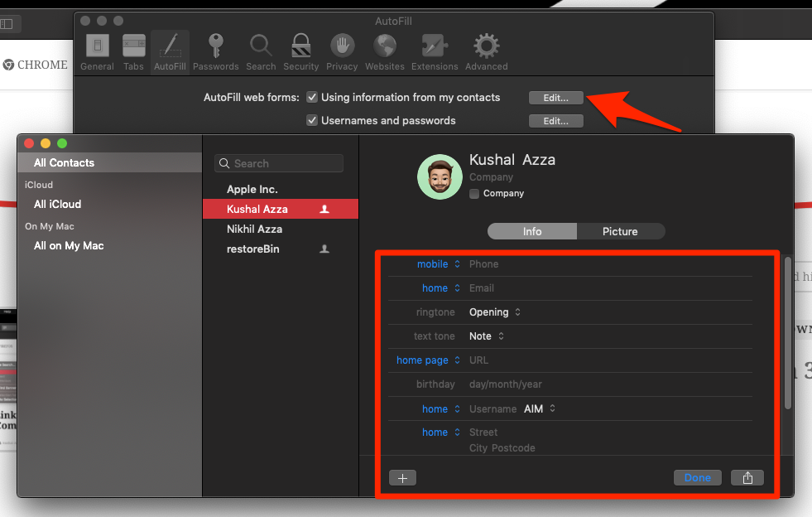
Task: Click the Chrome logo icon on webpage
Action: 8,65
